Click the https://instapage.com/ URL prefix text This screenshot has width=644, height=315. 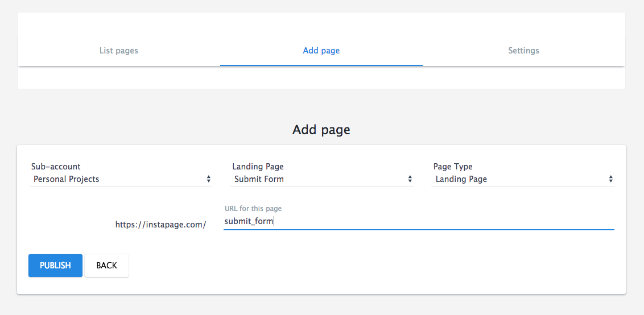(160, 225)
